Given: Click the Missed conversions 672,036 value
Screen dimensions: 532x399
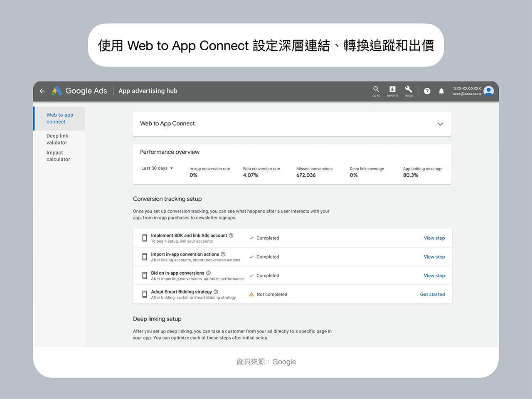Looking at the screenshot, I should [306, 175].
